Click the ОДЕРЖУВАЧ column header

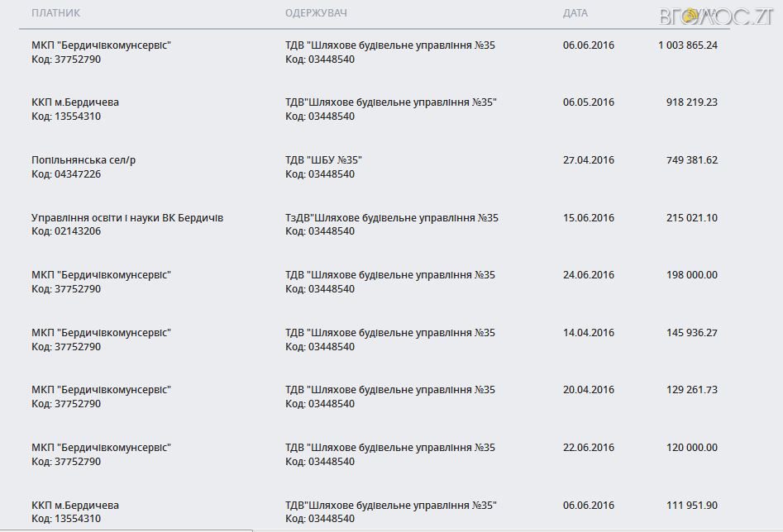pyautogui.click(x=316, y=14)
